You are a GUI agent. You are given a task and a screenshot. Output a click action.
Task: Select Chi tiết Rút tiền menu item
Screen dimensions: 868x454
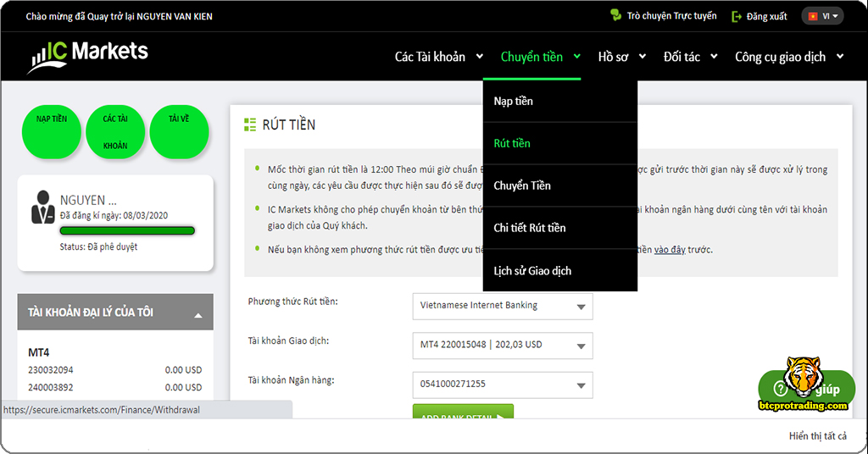coord(530,228)
